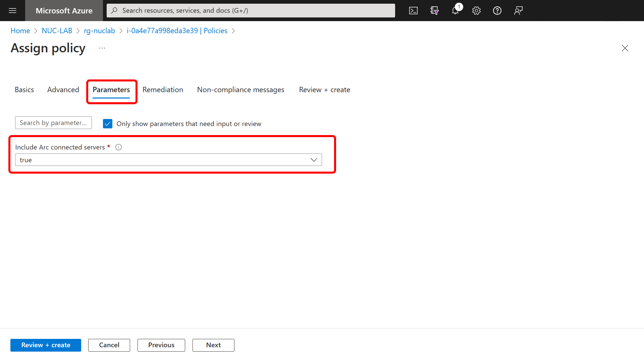Click the blue Review + create button
This screenshot has width=644, height=362.
(x=46, y=345)
